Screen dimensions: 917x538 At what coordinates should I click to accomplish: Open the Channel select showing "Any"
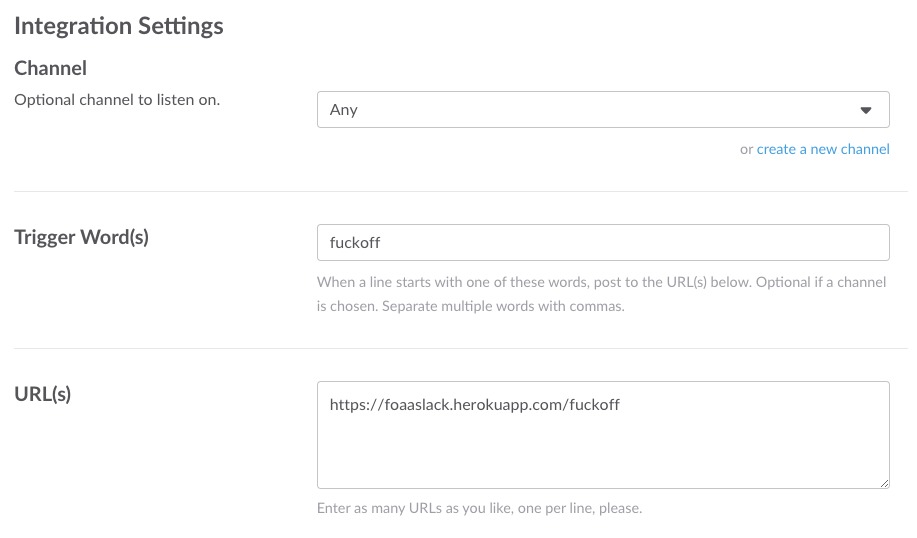pyautogui.click(x=602, y=110)
